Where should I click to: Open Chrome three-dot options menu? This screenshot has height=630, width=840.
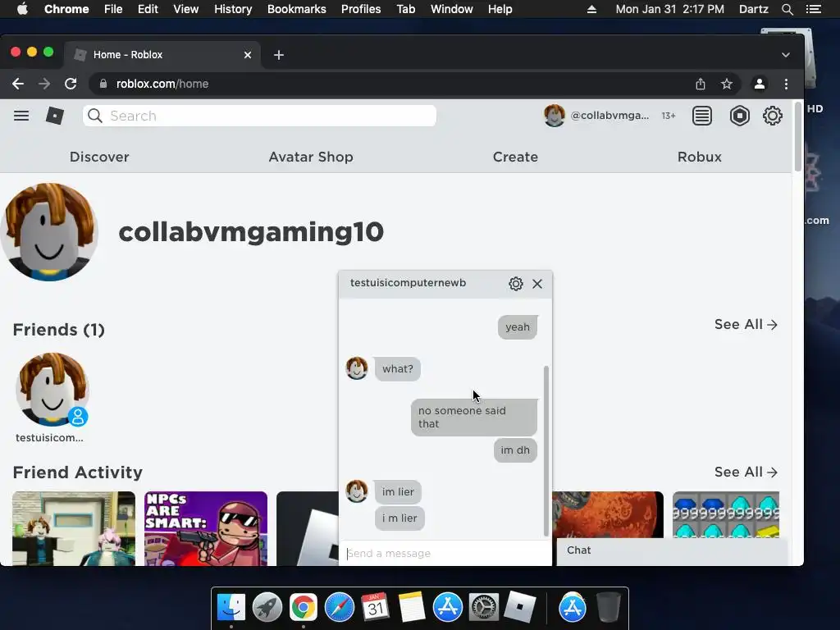coord(786,84)
